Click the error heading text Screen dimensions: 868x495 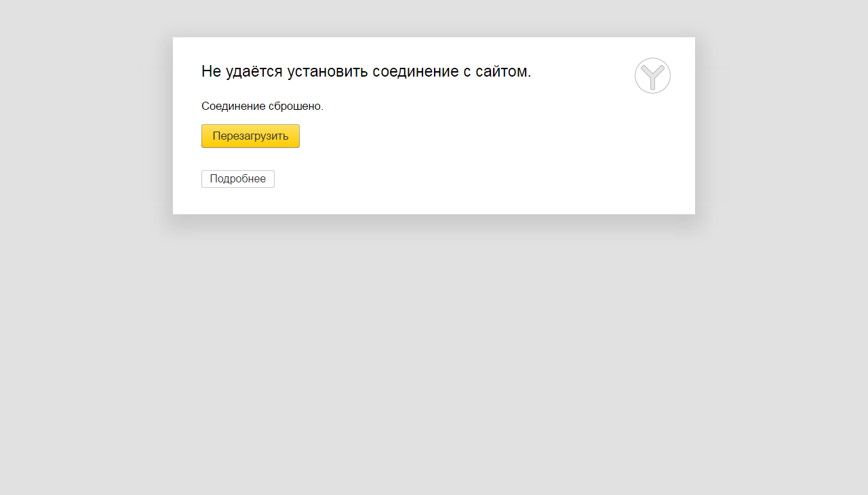point(366,71)
